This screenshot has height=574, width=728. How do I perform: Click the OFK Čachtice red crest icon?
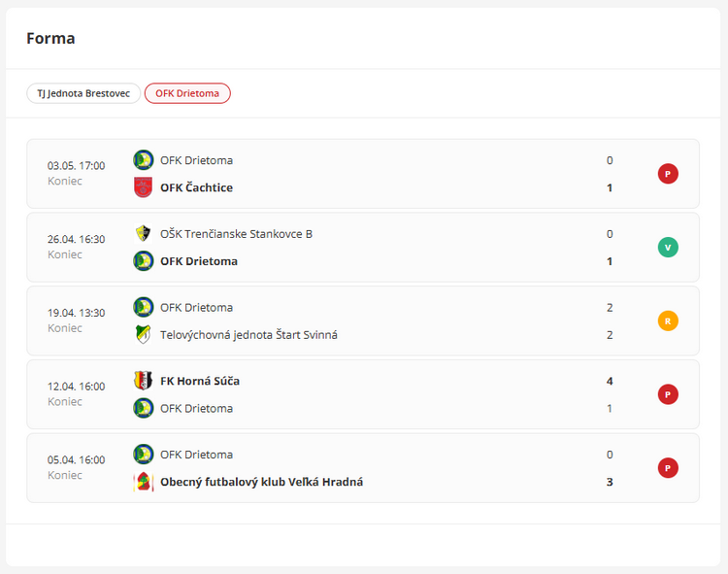coord(143,187)
